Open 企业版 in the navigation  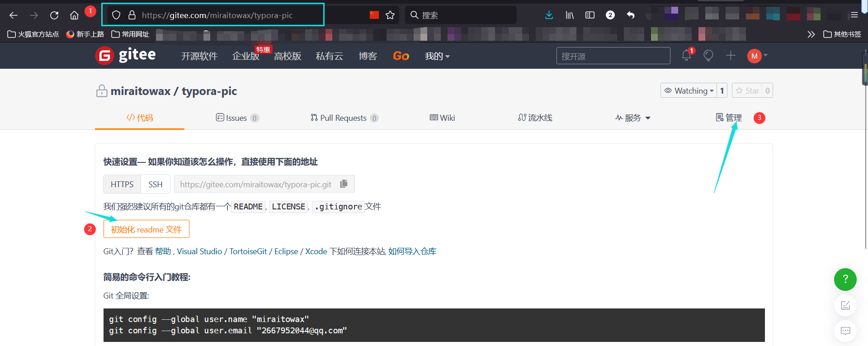tap(246, 56)
